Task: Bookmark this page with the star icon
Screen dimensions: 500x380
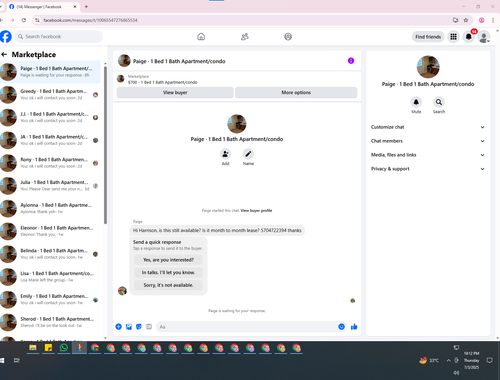Action: pos(466,20)
